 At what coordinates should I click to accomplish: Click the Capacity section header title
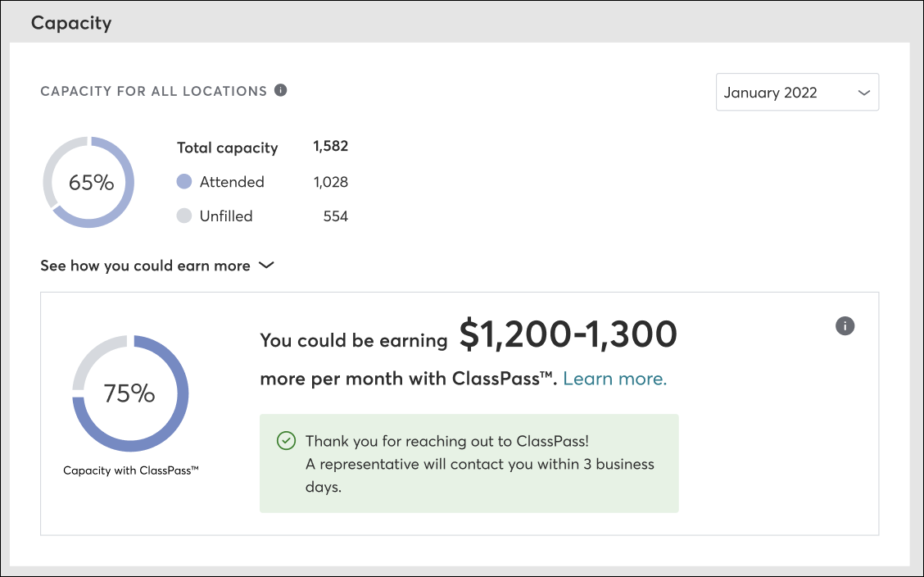71,23
